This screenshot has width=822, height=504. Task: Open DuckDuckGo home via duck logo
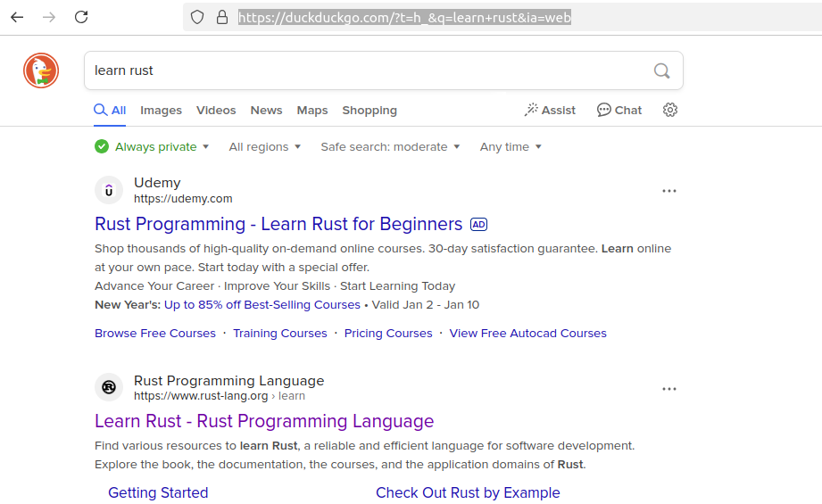[41, 70]
